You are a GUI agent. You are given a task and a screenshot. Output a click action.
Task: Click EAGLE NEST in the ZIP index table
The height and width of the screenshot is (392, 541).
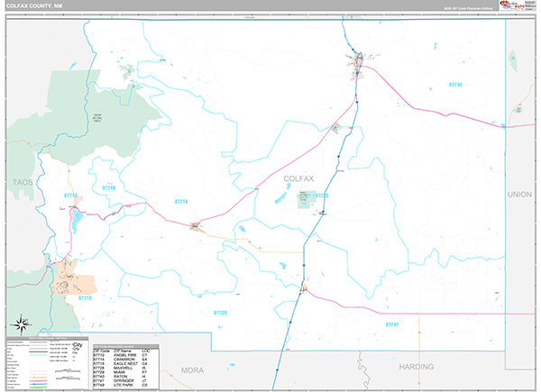(x=125, y=363)
